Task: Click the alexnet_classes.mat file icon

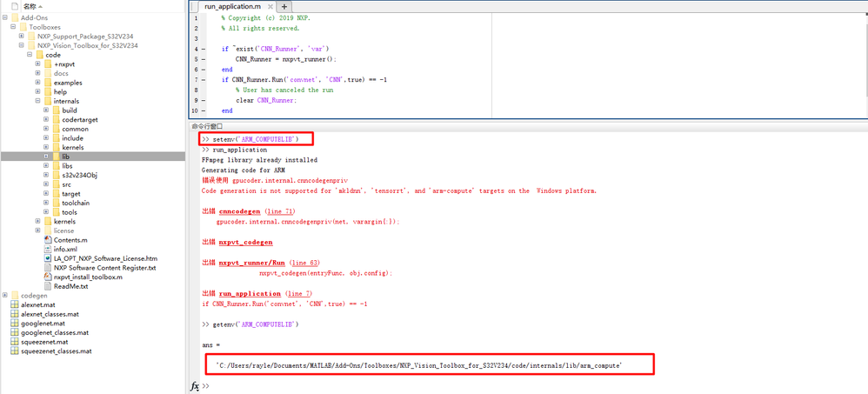Action: [15, 314]
